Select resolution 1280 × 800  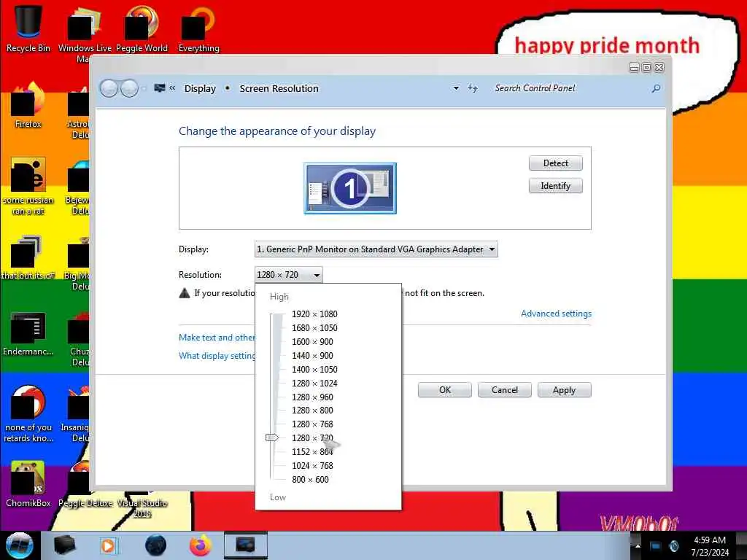coord(312,410)
